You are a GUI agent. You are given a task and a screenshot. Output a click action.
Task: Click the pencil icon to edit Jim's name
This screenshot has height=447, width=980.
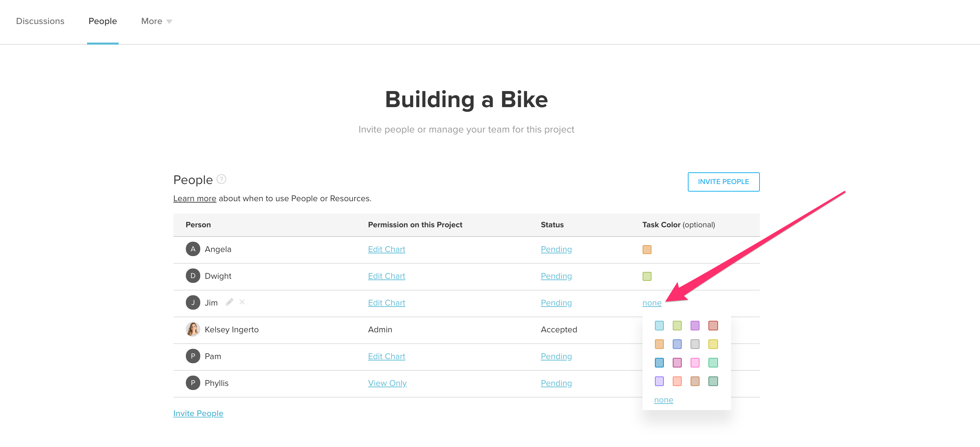(229, 302)
